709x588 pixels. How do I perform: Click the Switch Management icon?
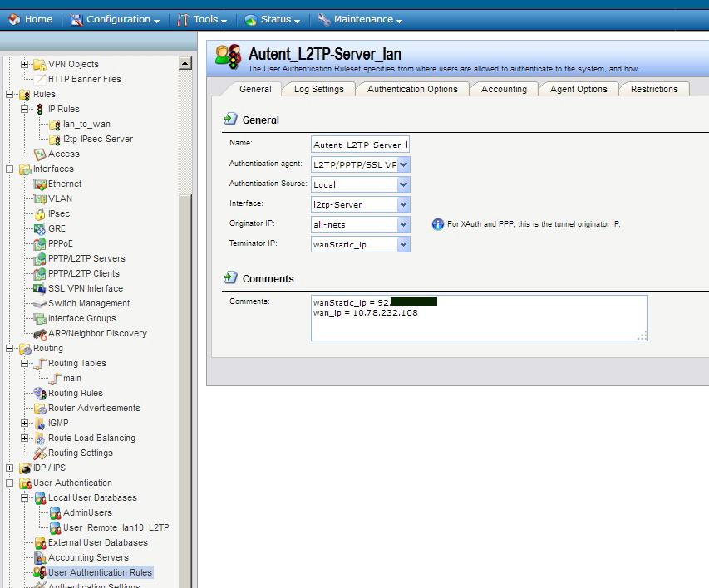point(40,304)
